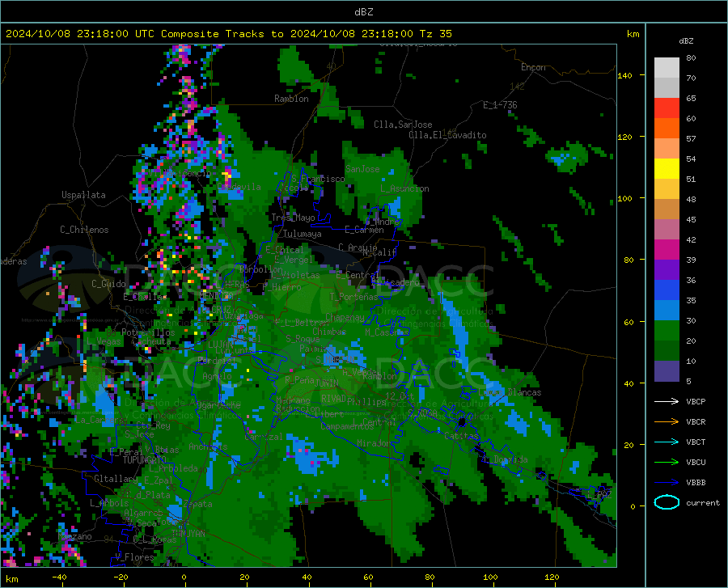
Task: Click the SanJose map label
Action: (x=362, y=169)
